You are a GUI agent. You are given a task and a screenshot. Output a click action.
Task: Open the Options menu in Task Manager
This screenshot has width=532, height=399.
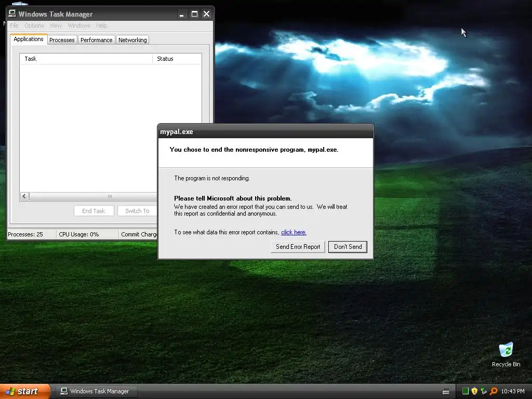(x=34, y=25)
